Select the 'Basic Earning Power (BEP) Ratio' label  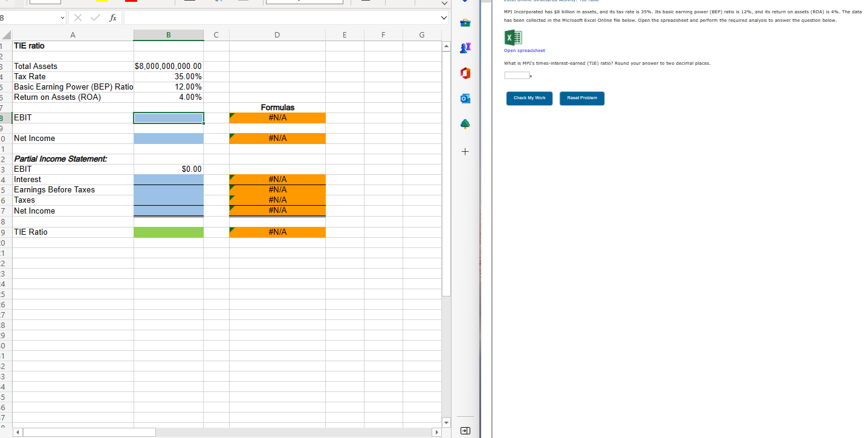click(73, 87)
